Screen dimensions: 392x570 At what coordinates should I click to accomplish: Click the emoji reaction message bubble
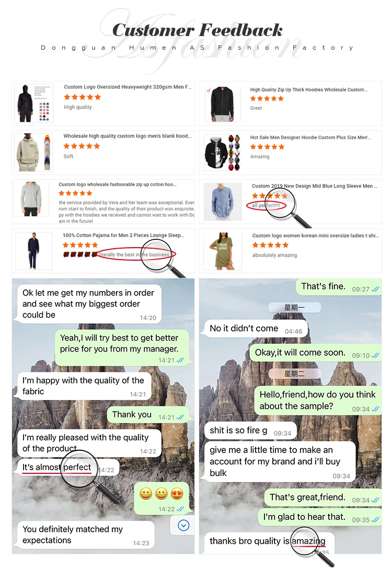pyautogui.click(x=162, y=498)
